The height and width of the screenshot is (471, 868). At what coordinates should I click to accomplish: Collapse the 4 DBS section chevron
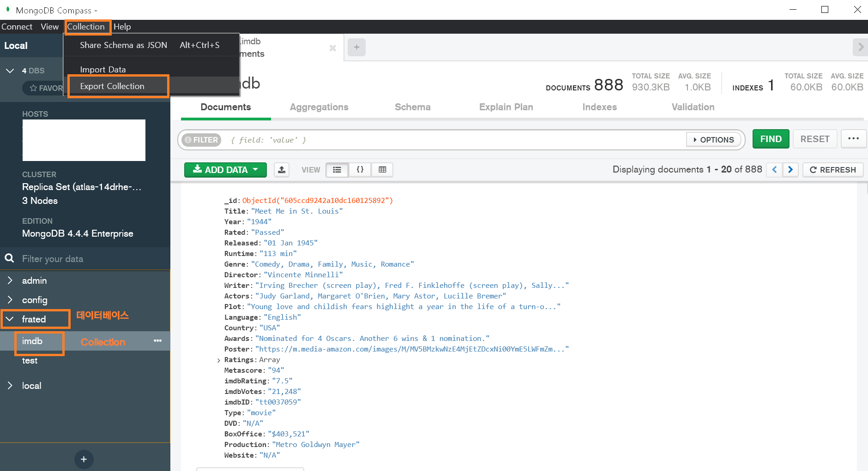[10, 71]
